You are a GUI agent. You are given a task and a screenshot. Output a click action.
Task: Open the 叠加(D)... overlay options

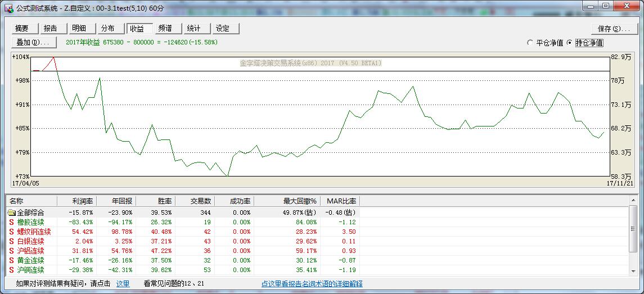coord(33,42)
